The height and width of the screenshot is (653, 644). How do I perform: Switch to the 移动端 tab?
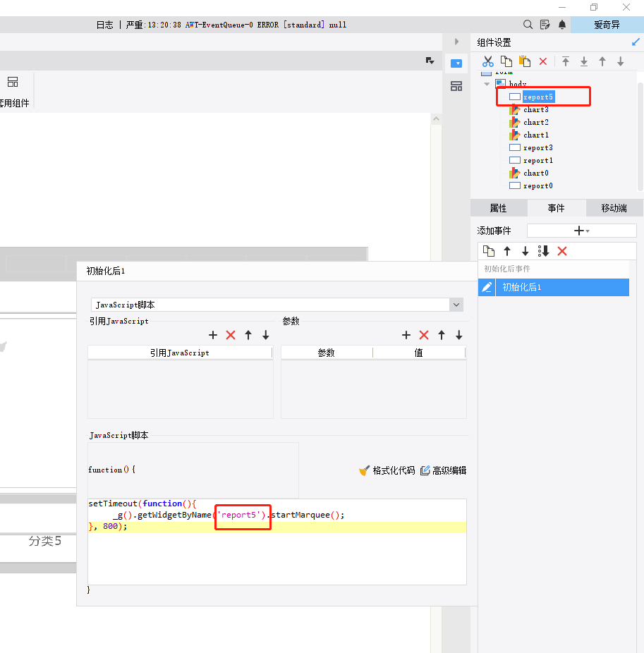614,208
